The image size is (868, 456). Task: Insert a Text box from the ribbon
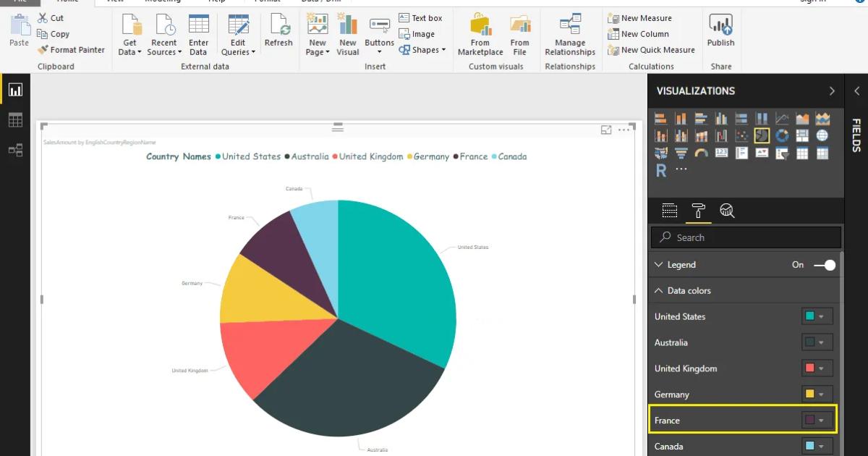click(422, 17)
